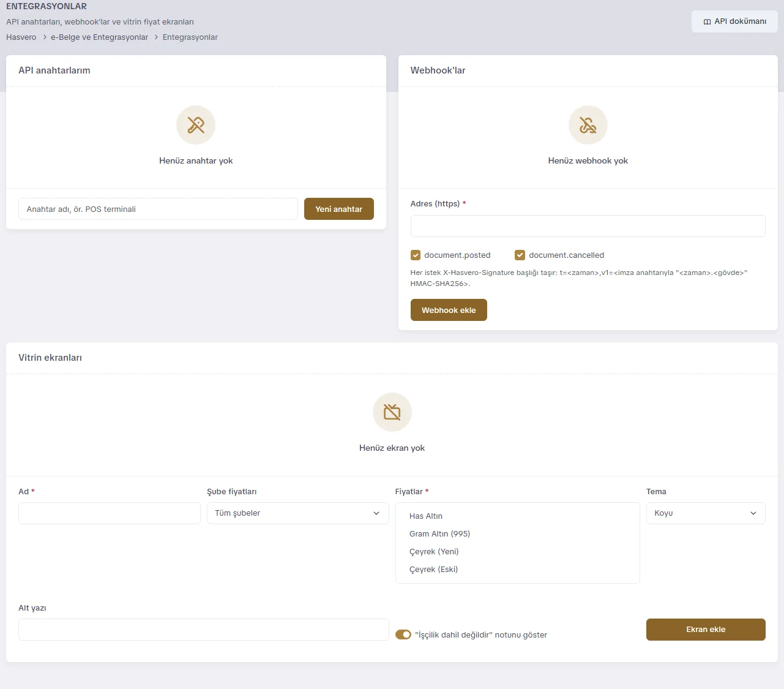The image size is (784, 689).
Task: Click the book icon in API dokümanı button
Action: coord(707,21)
